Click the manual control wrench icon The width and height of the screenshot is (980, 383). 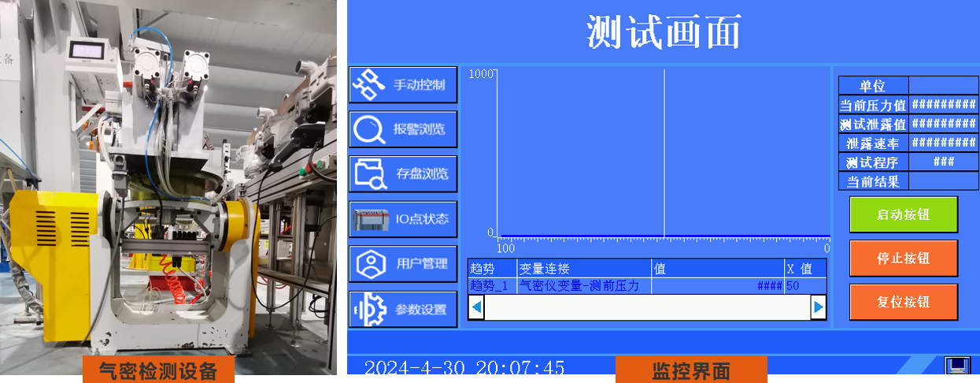pos(368,85)
